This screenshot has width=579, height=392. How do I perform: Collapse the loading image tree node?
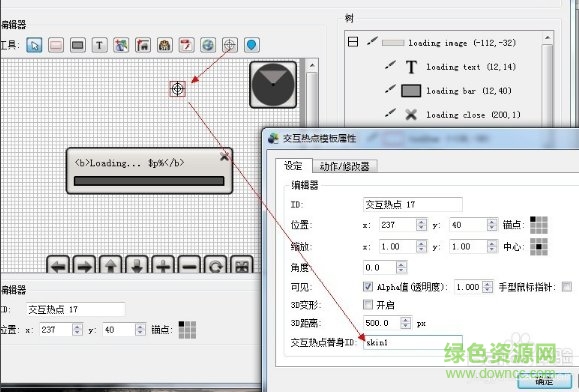coord(353,42)
